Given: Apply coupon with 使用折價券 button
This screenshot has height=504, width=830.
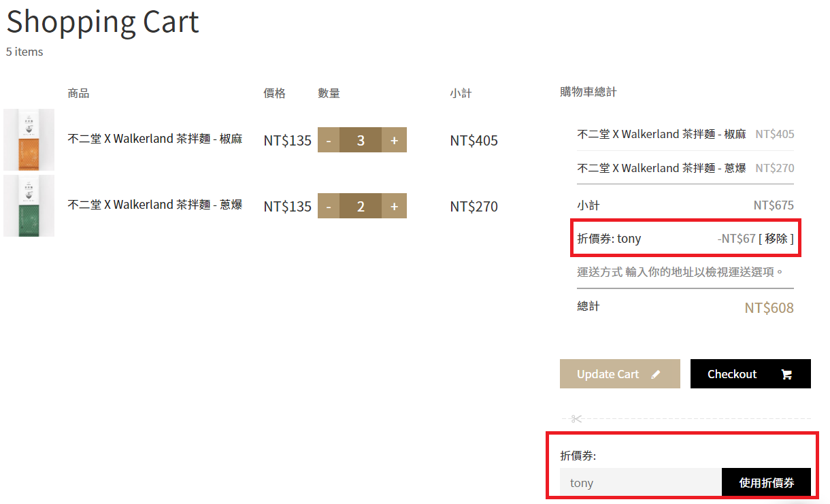Looking at the screenshot, I should click(766, 483).
